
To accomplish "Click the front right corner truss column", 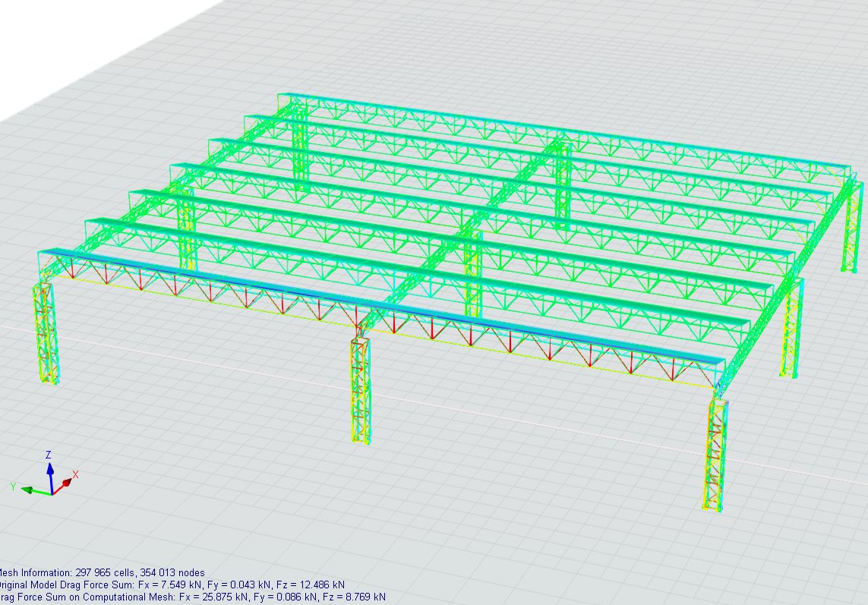I will (x=715, y=455).
